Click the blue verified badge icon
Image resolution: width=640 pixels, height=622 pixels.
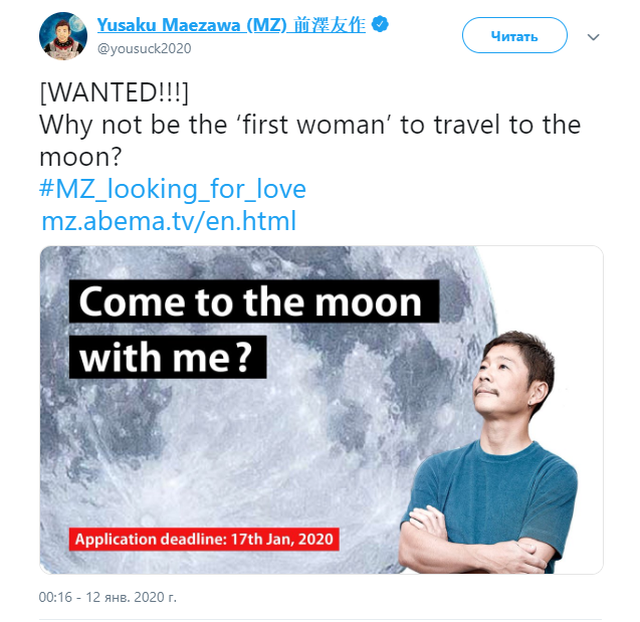(380, 24)
